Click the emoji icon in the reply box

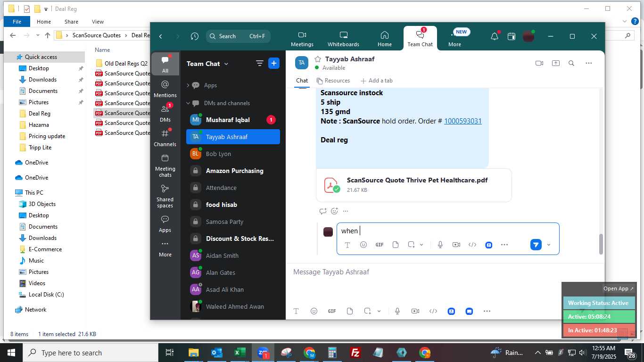[363, 245]
